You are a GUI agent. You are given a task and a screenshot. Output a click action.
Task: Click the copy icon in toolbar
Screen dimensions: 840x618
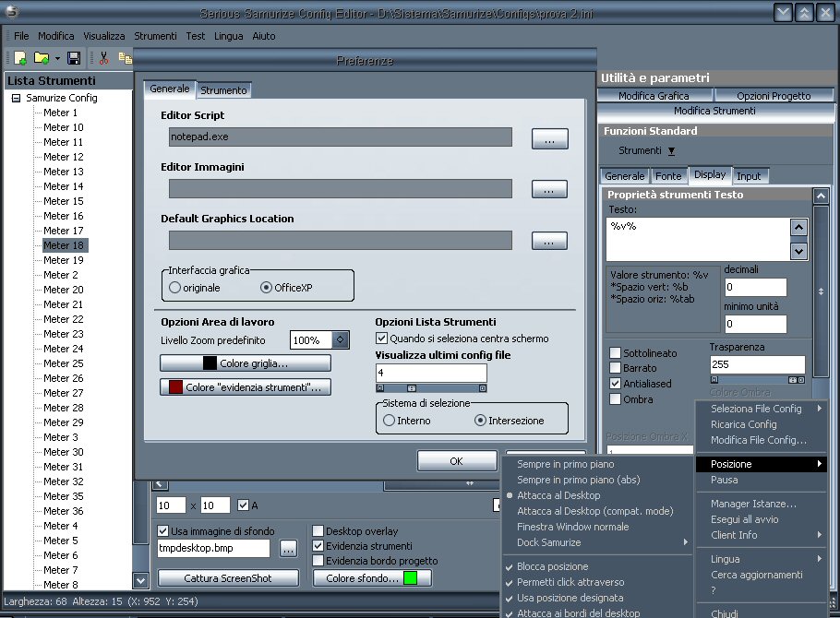pyautogui.click(x=126, y=58)
